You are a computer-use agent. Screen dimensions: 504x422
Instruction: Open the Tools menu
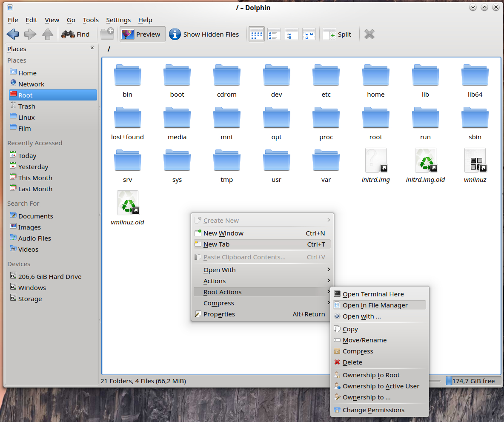(x=91, y=20)
